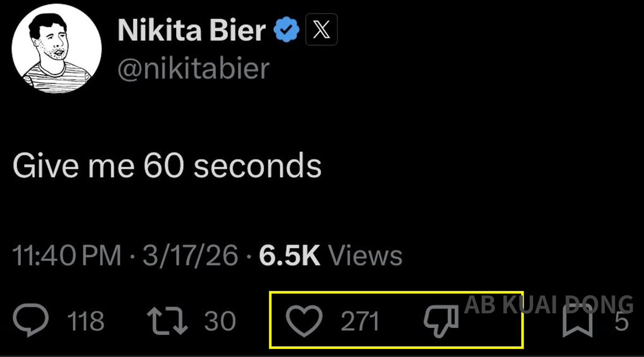Click the X affiliation badge
The image size is (644, 357).
click(x=321, y=30)
